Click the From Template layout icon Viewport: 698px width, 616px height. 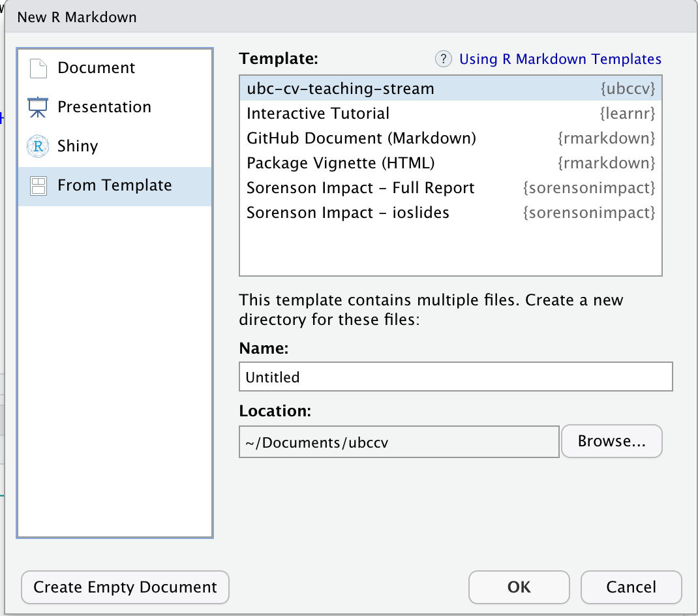[x=38, y=186]
